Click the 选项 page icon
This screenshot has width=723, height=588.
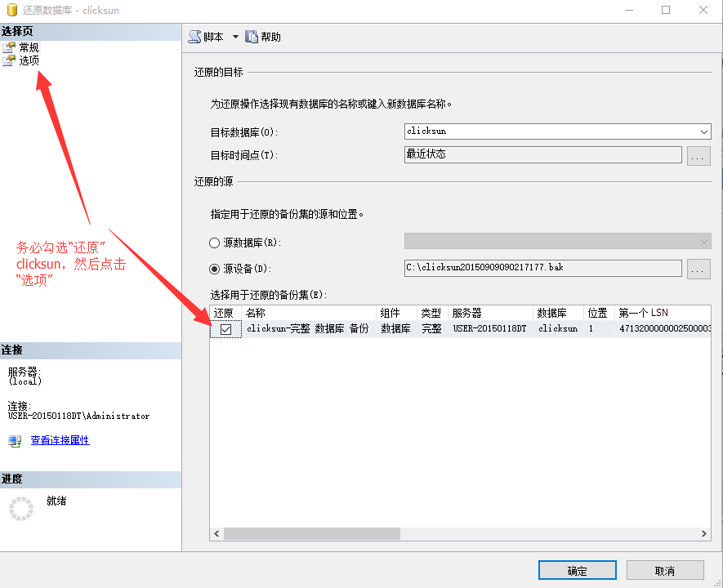(x=9, y=60)
